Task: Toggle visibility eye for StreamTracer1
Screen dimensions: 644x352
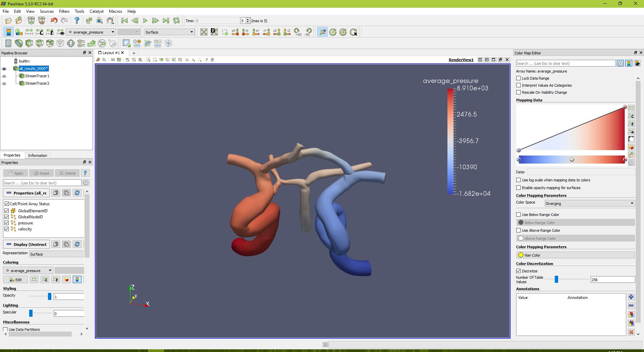Action: click(x=4, y=76)
